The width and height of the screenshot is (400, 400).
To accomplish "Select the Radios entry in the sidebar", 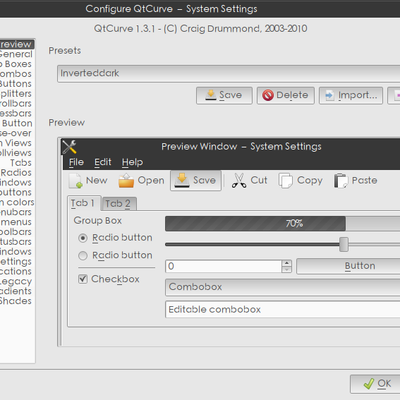I will coord(17,173).
